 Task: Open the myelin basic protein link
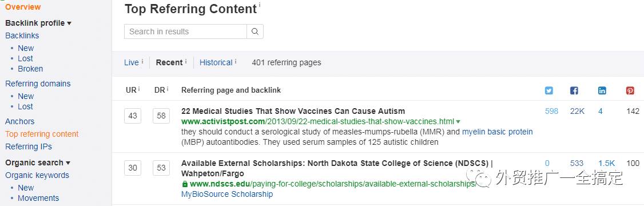click(x=498, y=132)
